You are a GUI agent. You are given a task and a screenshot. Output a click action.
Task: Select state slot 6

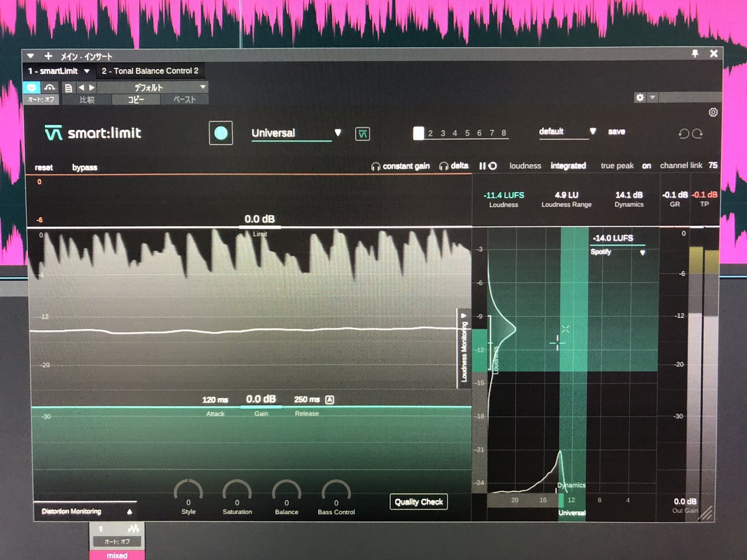point(479,133)
